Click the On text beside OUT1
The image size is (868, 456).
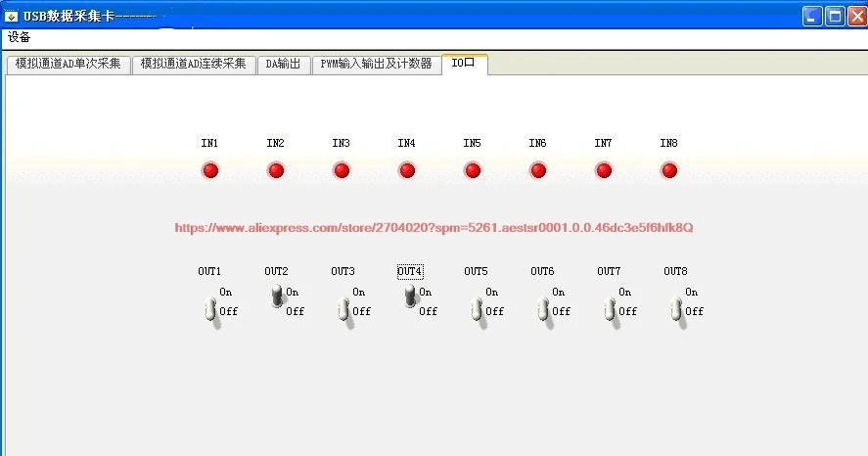(x=226, y=292)
